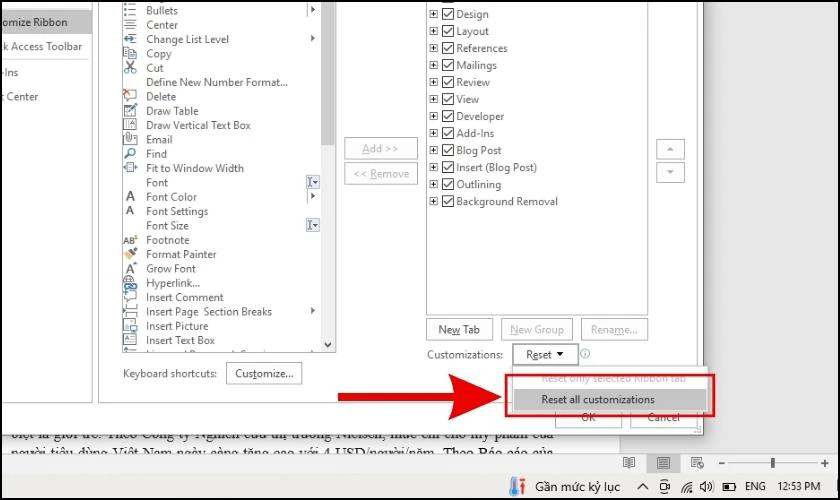
Task: Click the Find magnifier icon
Action: (130, 153)
